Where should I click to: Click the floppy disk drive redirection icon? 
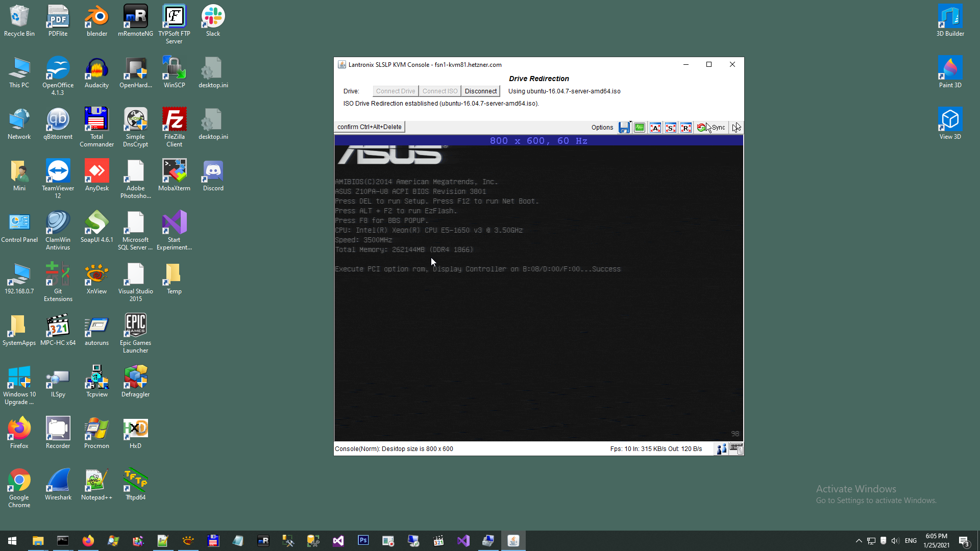[624, 128]
